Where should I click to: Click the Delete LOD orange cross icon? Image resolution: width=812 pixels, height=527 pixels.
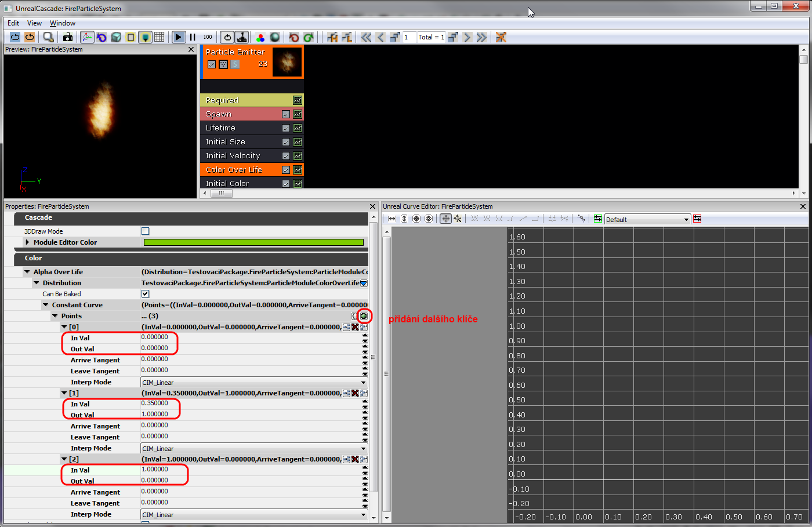point(501,37)
